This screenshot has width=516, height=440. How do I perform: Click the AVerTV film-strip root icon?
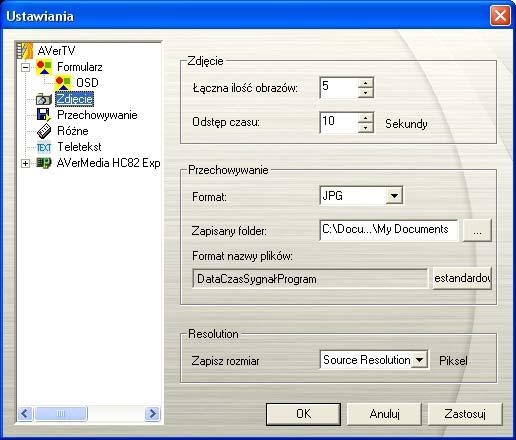click(25, 50)
